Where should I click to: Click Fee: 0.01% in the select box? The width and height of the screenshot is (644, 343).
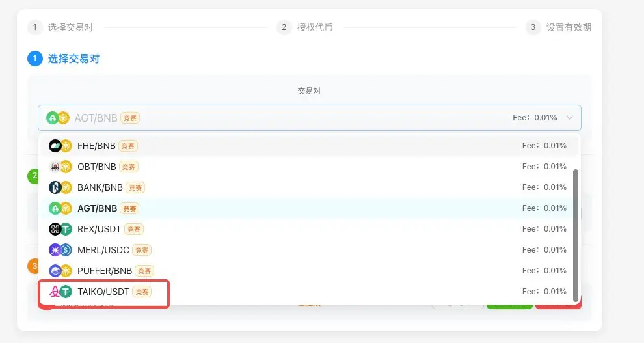(535, 118)
